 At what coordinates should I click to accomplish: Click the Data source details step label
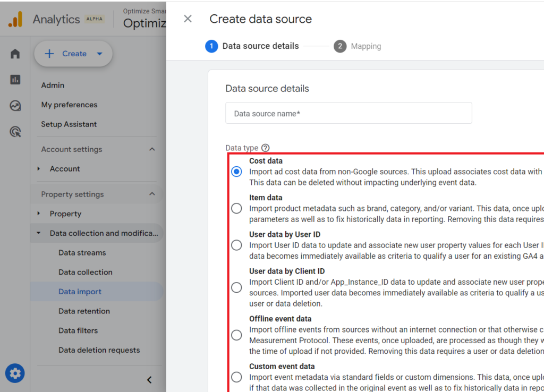tap(260, 46)
